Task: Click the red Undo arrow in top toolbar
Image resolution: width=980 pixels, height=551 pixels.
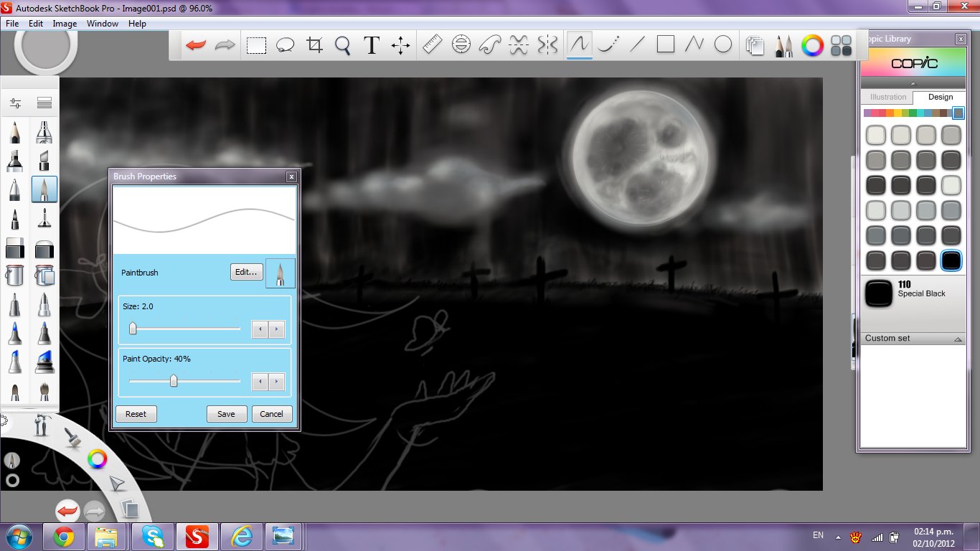Action: click(195, 45)
